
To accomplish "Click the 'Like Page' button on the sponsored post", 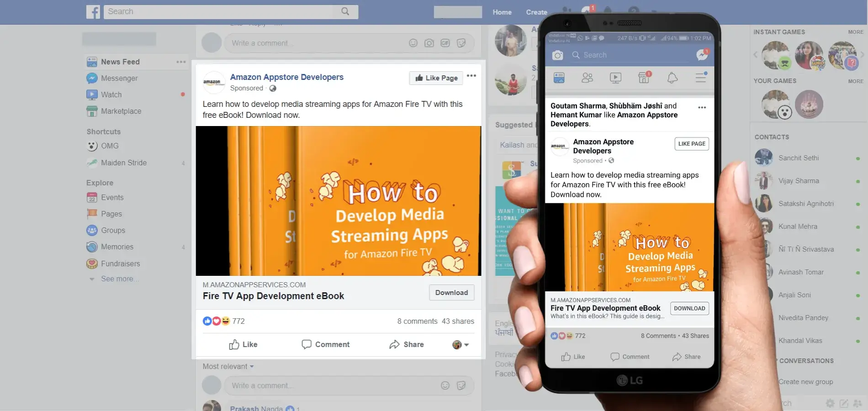I will [435, 78].
